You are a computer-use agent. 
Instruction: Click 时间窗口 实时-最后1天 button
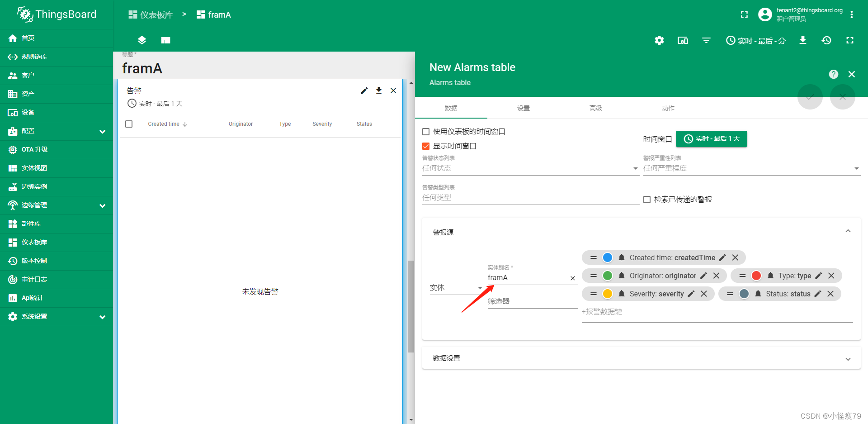[x=712, y=139]
